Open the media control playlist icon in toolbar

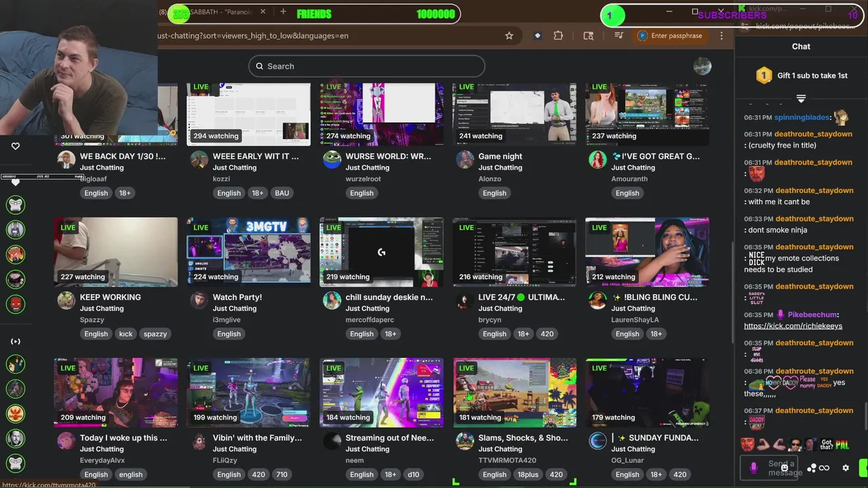tap(618, 36)
